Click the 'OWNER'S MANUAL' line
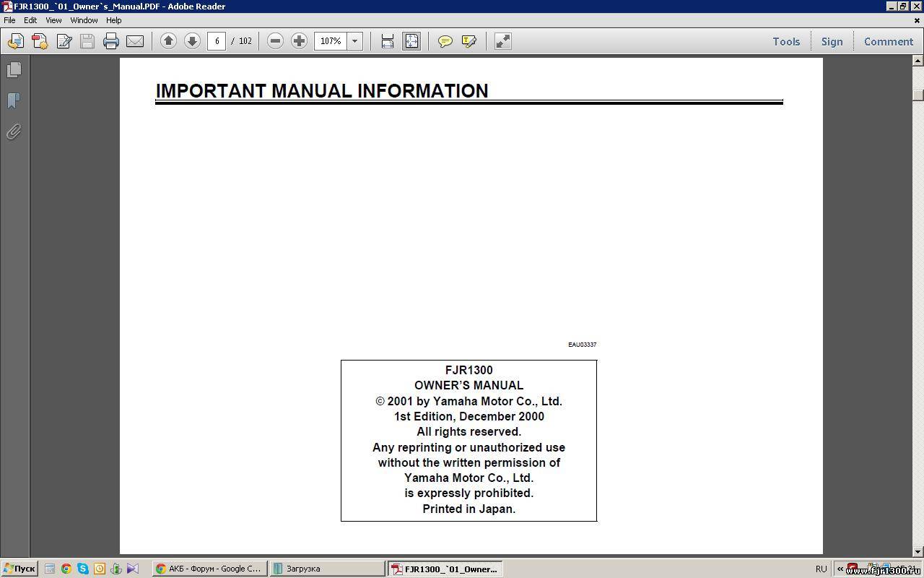This screenshot has height=578, width=924. coord(468,385)
